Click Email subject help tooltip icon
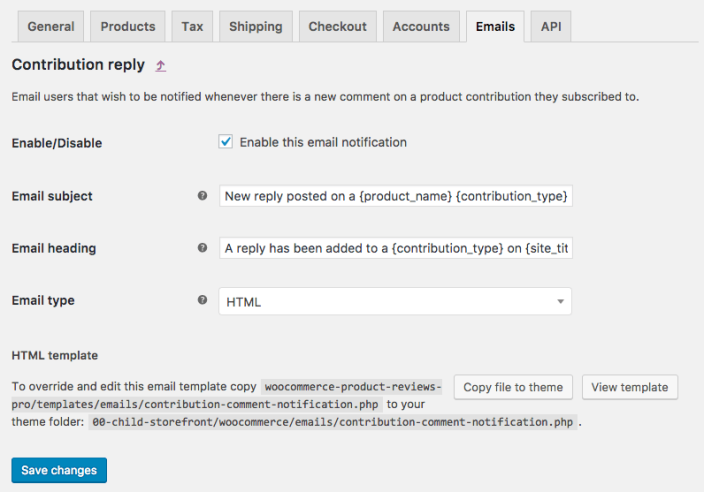This screenshot has height=492, width=704. tap(203, 196)
